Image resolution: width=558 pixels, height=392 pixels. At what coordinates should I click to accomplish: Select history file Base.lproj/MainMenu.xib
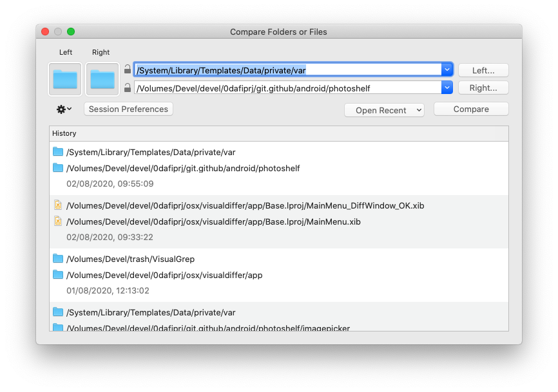point(213,222)
